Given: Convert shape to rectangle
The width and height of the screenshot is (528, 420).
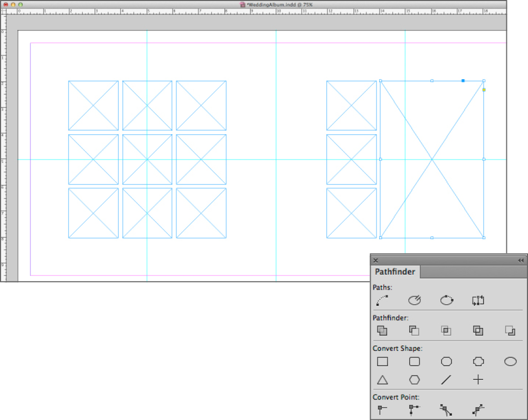Looking at the screenshot, I should 382,361.
